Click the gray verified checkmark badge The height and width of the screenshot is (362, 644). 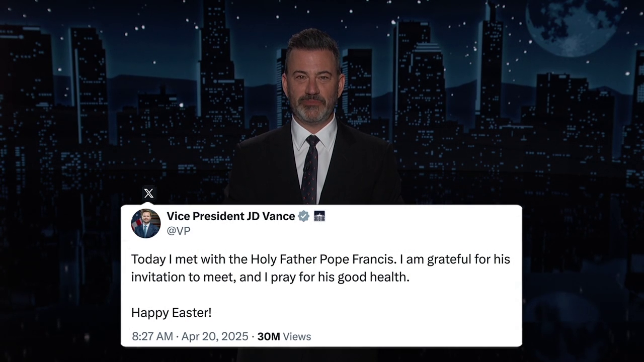(x=304, y=216)
